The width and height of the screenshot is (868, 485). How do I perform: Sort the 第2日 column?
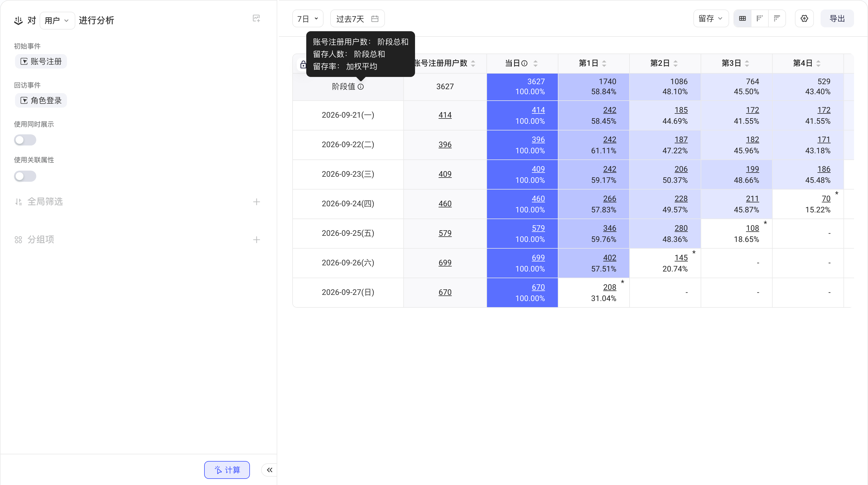point(676,63)
